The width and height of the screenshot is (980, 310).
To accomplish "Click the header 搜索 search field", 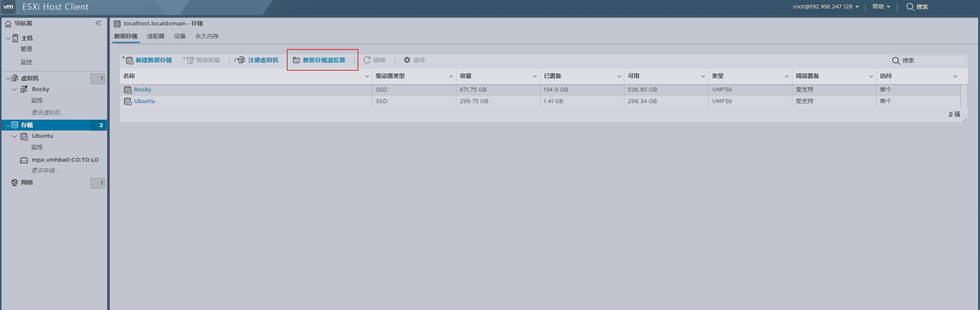I will pos(922,7).
